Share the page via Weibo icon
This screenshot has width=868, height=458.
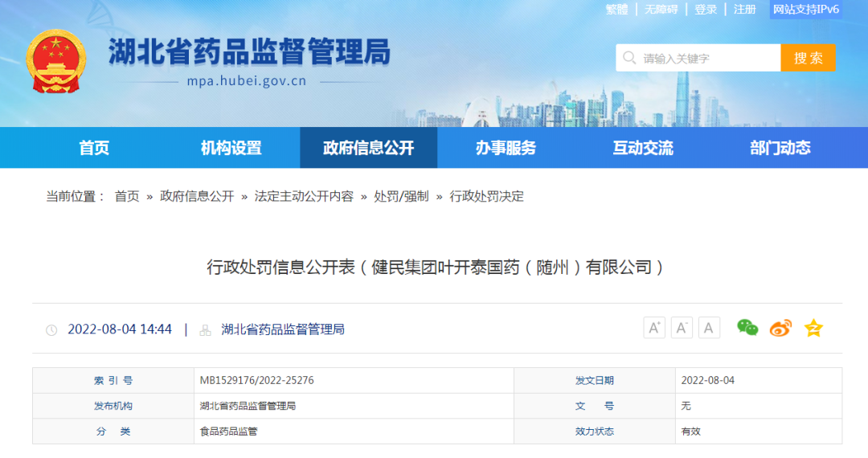pos(780,328)
